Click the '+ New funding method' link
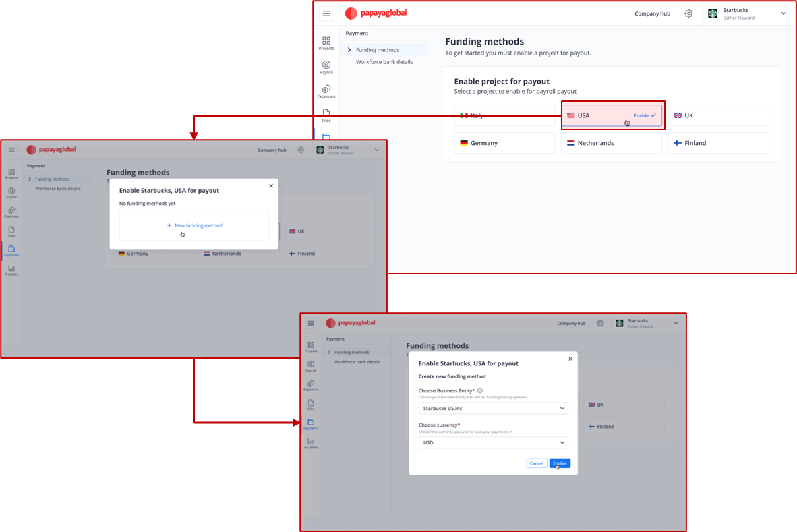The image size is (797, 532). point(194,225)
